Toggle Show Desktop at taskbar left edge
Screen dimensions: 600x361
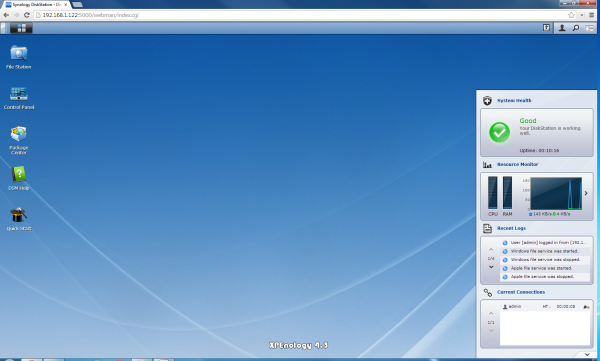pyautogui.click(x=3, y=28)
